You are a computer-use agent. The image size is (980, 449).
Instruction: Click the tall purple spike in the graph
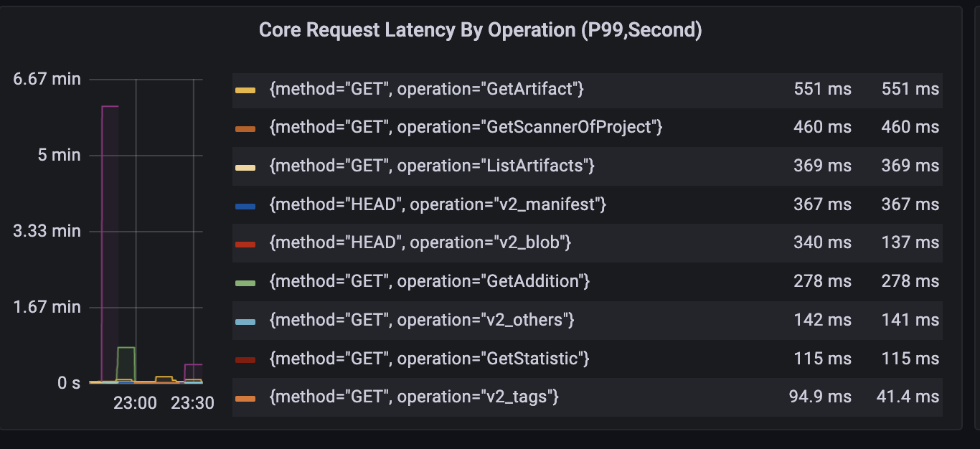coord(110,244)
